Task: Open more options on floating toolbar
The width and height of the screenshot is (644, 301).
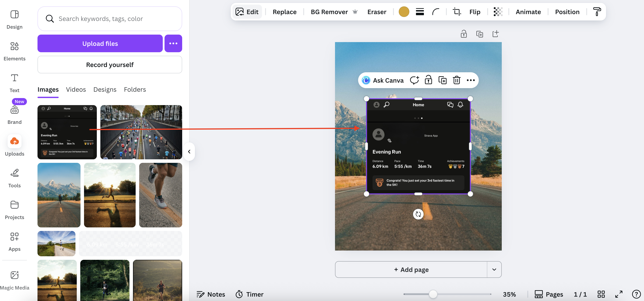Action: click(x=470, y=80)
